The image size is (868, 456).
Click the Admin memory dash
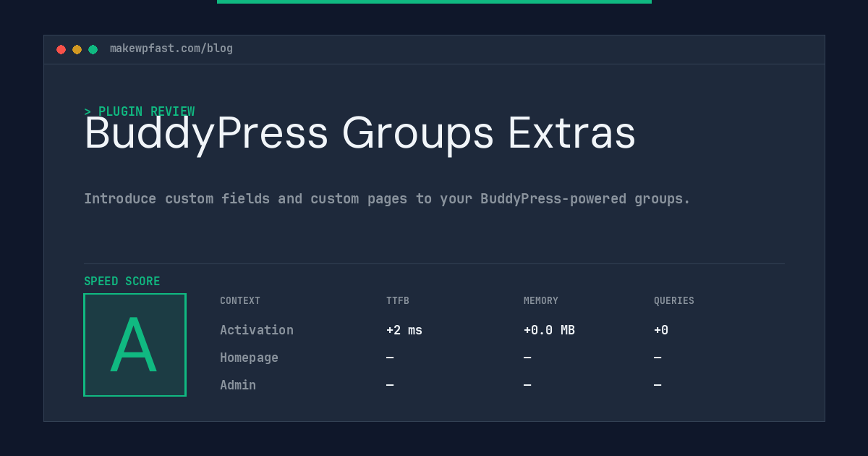pos(527,385)
